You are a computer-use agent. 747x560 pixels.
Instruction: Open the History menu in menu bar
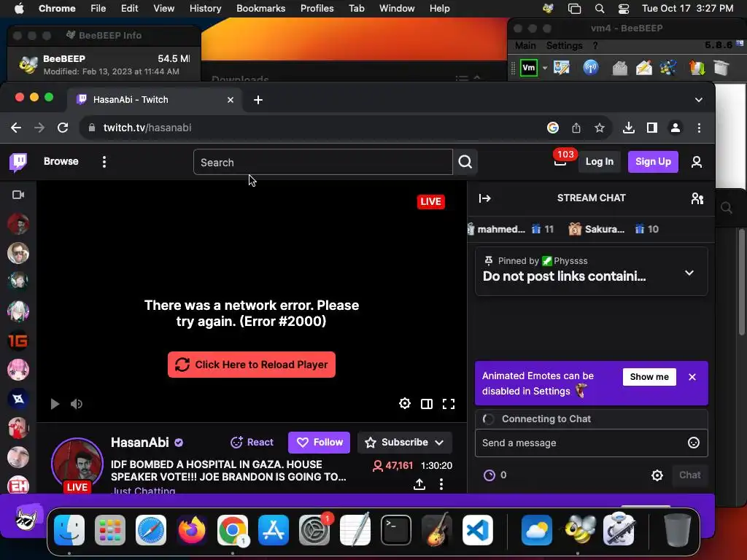[205, 8]
